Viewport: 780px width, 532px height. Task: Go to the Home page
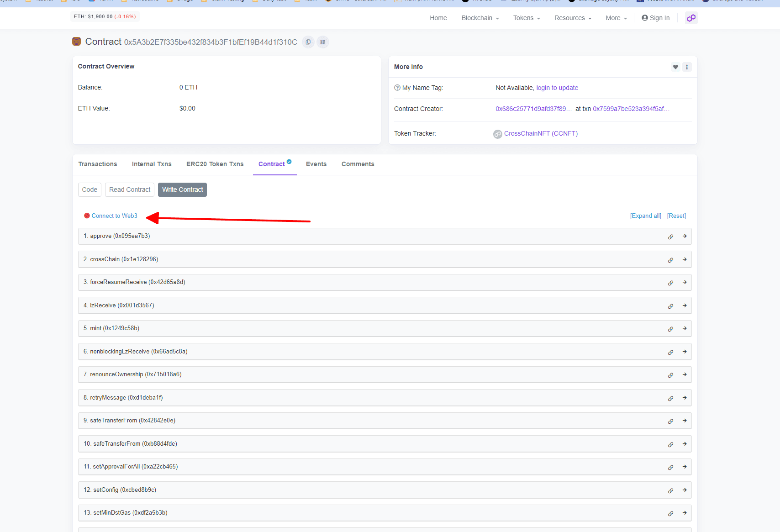[x=438, y=18]
